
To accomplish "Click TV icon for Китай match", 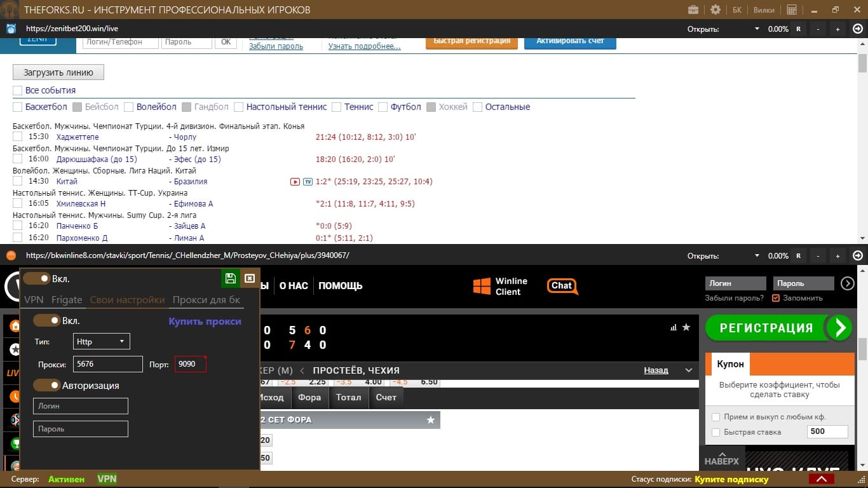I will pos(308,182).
